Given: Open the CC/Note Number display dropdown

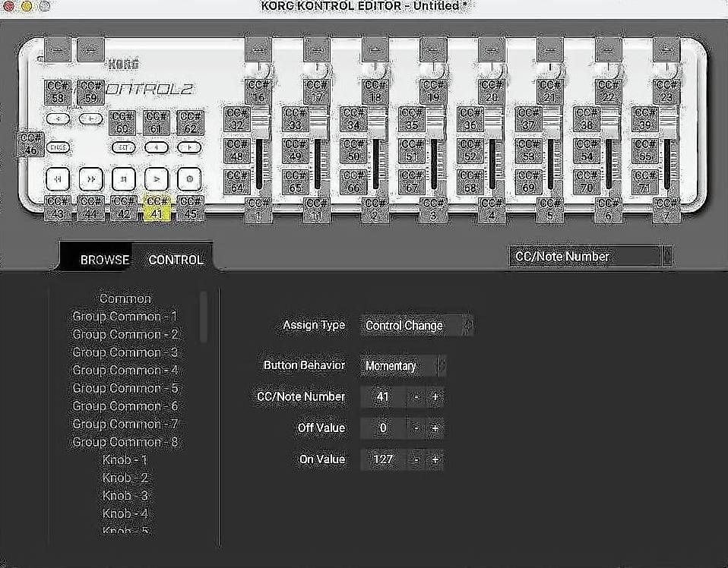Looking at the screenshot, I should (590, 256).
